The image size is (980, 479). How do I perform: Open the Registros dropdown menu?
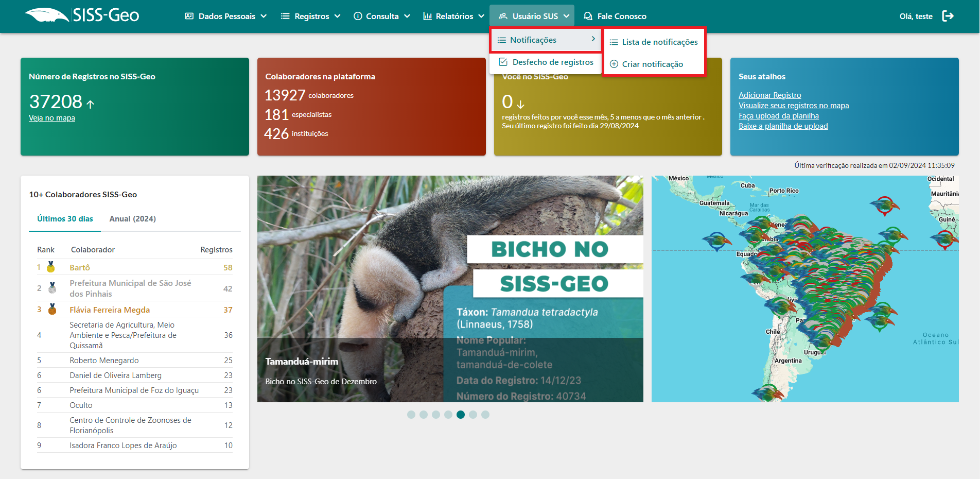(310, 16)
